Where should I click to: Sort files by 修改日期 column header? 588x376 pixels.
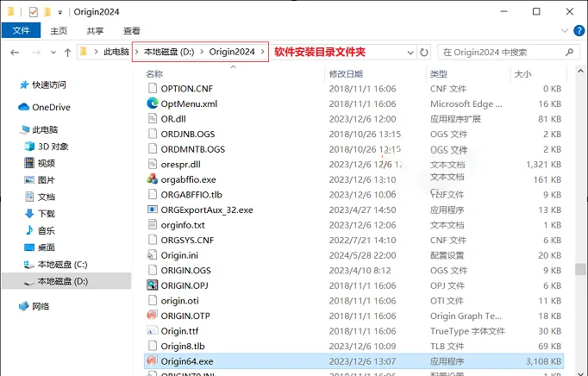346,74
